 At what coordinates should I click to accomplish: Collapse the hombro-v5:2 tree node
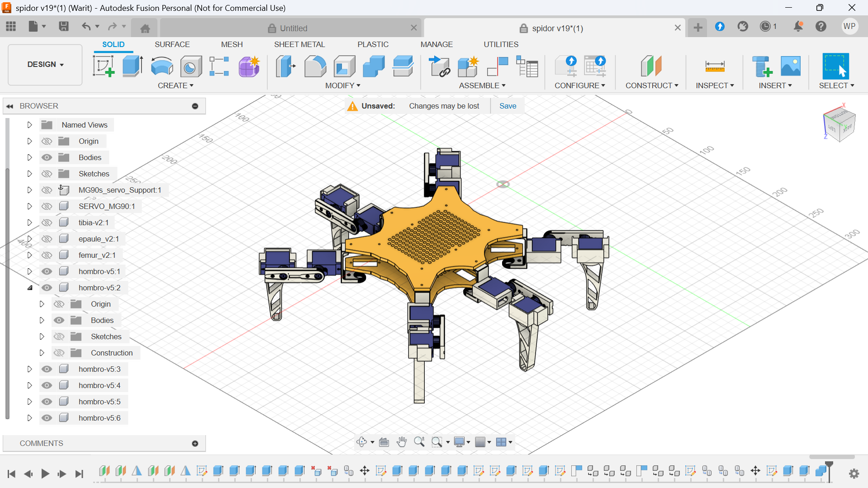[30, 288]
